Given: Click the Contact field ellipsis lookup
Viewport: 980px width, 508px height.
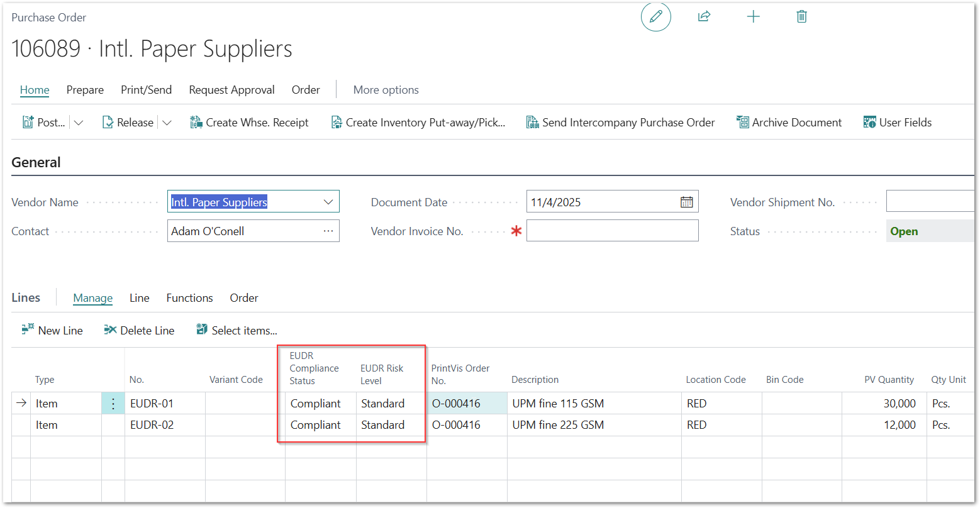Looking at the screenshot, I should coord(328,231).
